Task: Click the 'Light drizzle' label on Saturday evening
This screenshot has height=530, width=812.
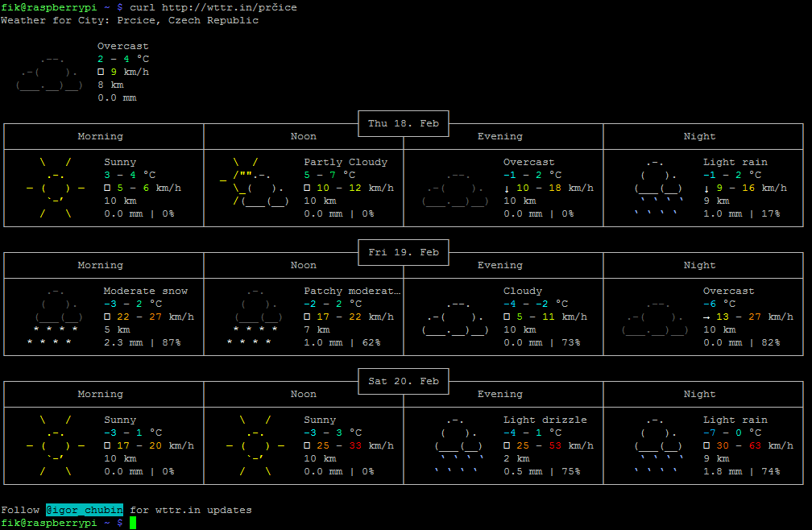Action: coord(545,420)
